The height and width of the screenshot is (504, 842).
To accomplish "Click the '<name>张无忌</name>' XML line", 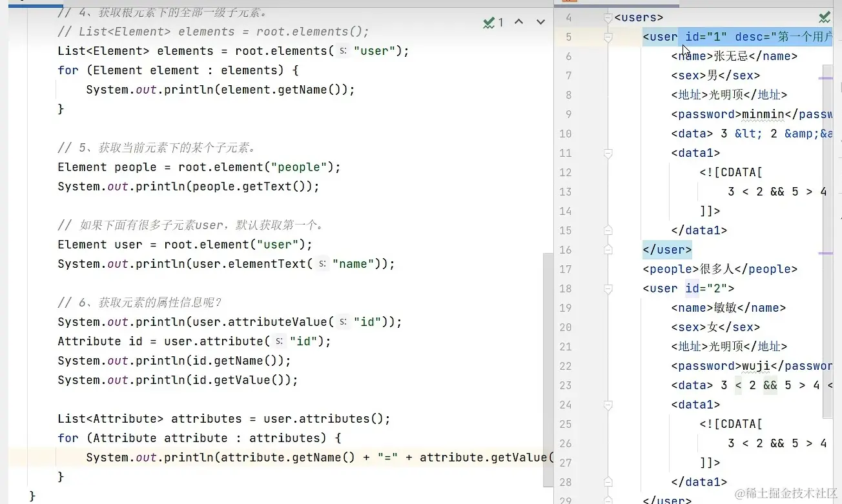I will (734, 56).
